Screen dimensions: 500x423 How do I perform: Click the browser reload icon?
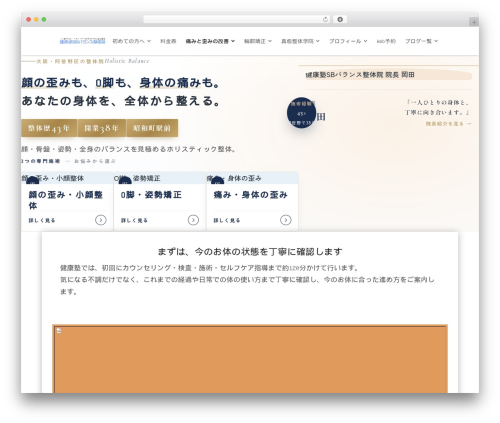[325, 19]
